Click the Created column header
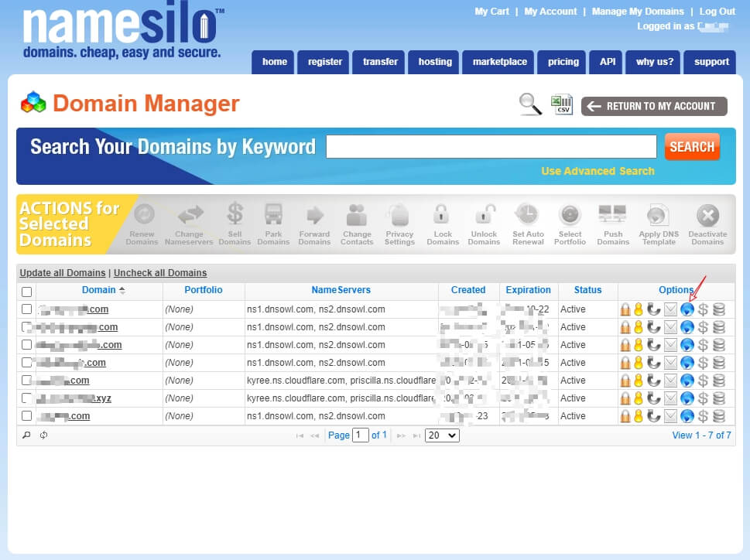 tap(468, 290)
